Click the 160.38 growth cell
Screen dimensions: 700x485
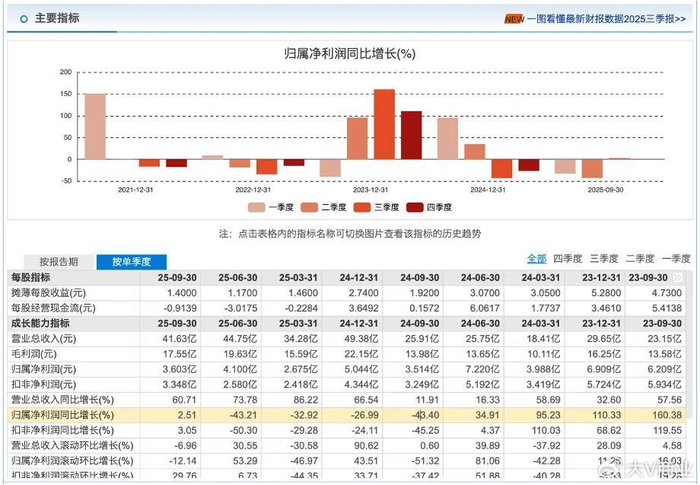click(x=667, y=415)
